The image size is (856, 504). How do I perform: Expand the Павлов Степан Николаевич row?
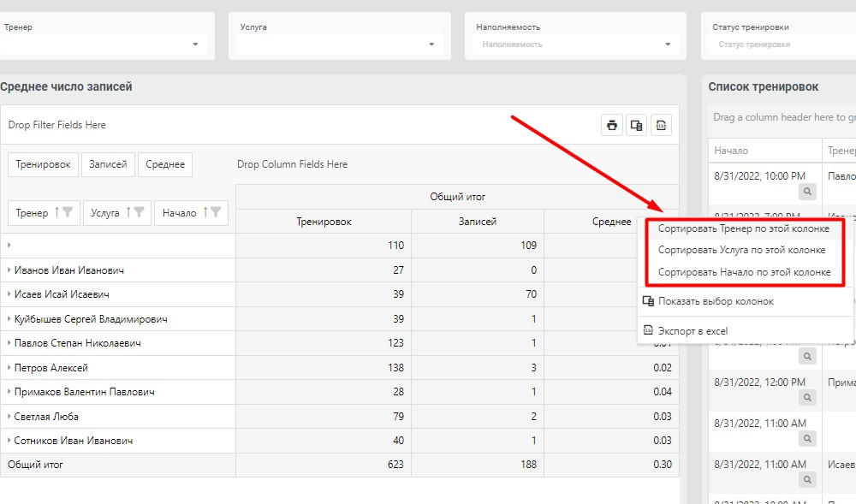click(x=9, y=343)
